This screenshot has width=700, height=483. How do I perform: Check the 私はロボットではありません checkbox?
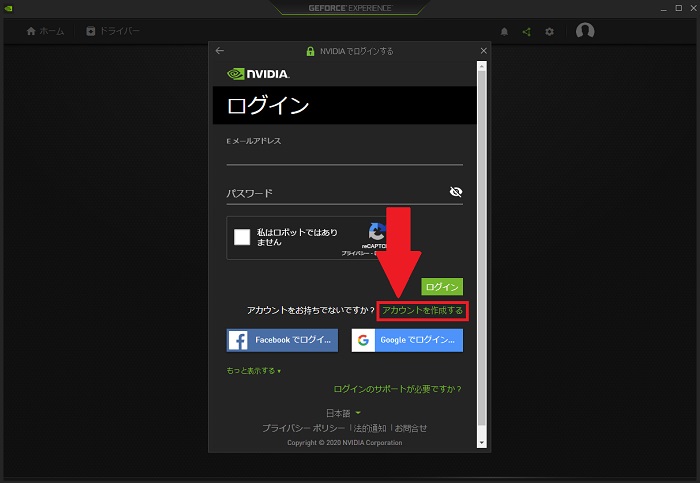pos(242,237)
